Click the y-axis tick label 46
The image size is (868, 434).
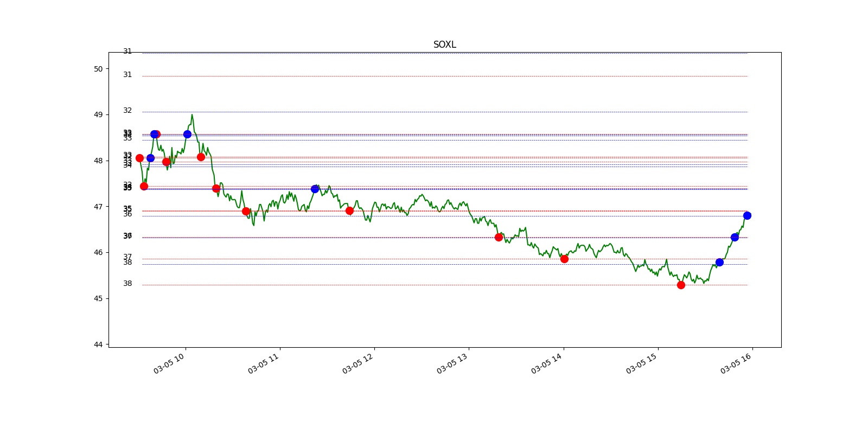point(98,252)
